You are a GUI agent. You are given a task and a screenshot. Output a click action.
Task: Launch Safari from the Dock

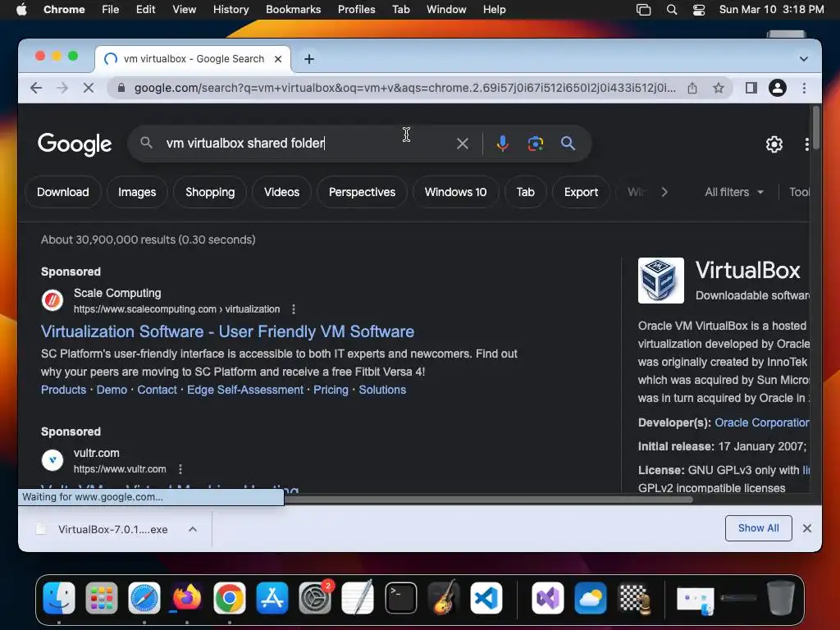click(x=144, y=597)
